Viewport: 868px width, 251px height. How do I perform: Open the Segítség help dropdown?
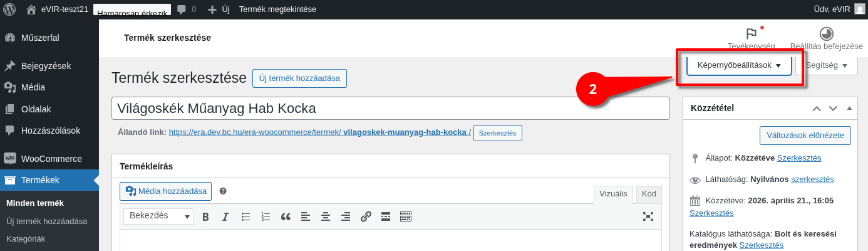(826, 65)
